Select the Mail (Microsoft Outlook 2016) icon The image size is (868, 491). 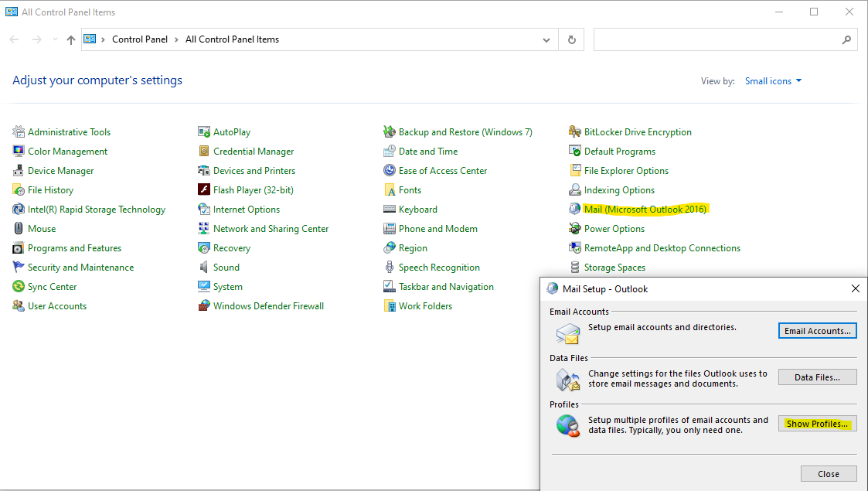point(575,210)
